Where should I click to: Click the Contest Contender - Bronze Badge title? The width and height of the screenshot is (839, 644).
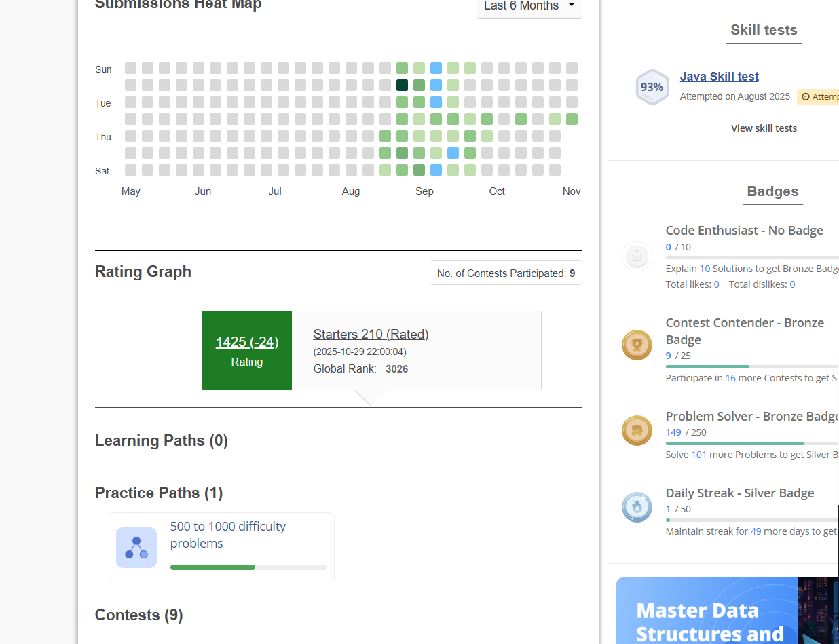(x=745, y=331)
